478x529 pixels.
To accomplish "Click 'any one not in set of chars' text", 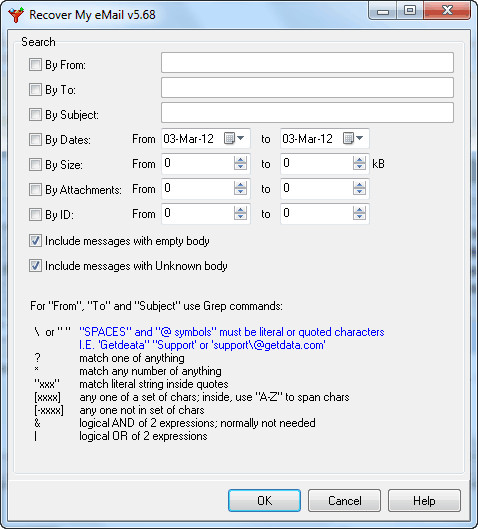I will point(142,410).
